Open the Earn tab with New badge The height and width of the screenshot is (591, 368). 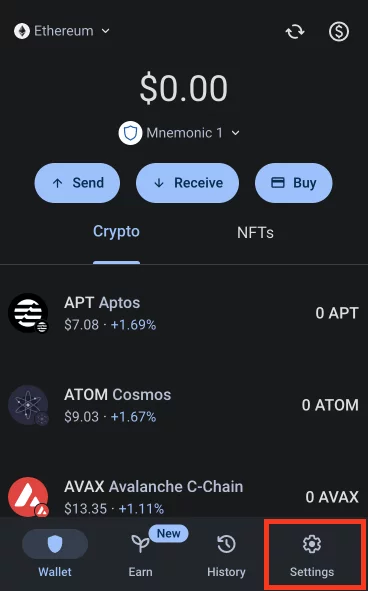(x=141, y=553)
